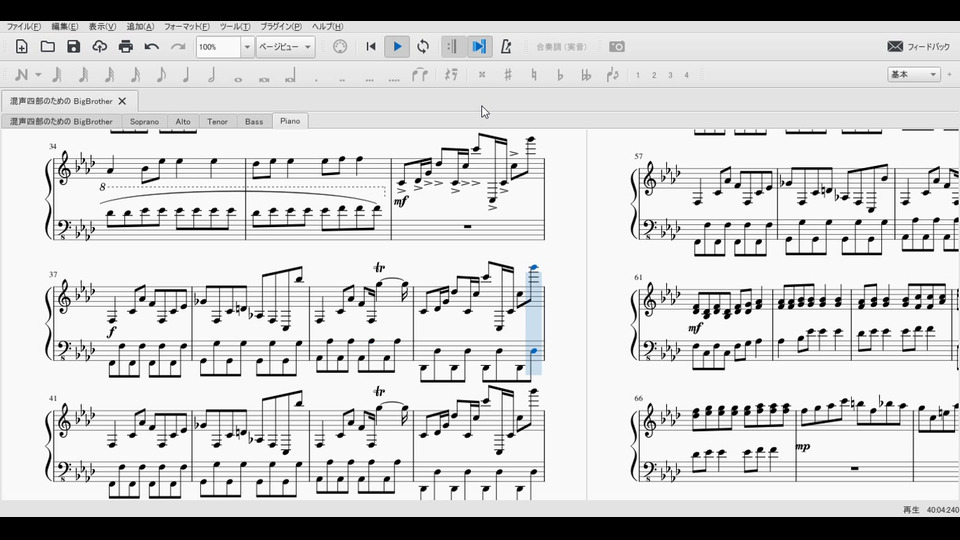Open the 表示(V) menu
Image resolution: width=960 pixels, height=540 pixels.
(x=102, y=27)
